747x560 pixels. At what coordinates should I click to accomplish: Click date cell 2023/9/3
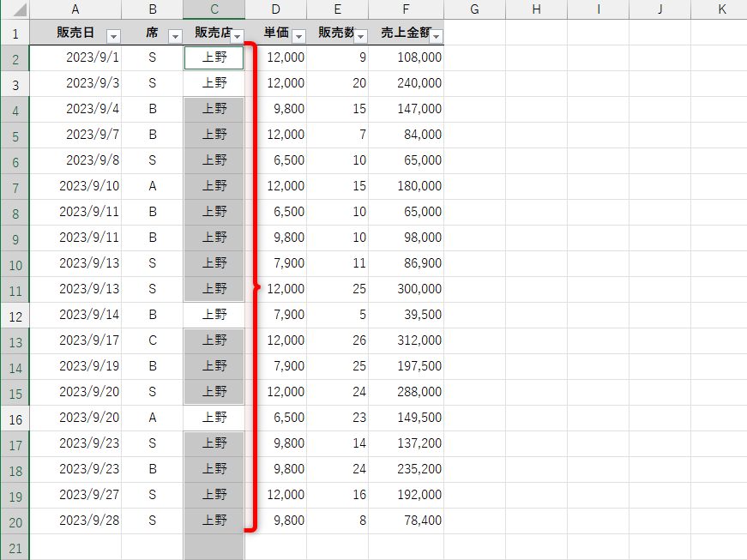(x=75, y=83)
